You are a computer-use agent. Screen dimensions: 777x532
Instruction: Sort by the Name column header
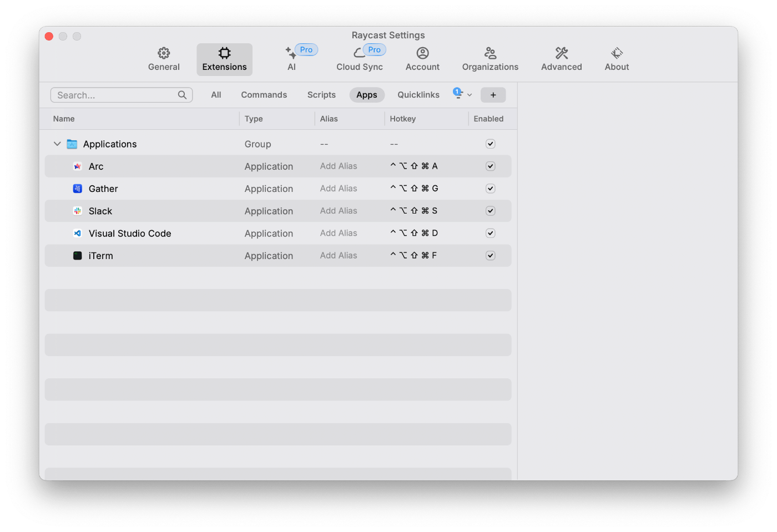point(64,119)
